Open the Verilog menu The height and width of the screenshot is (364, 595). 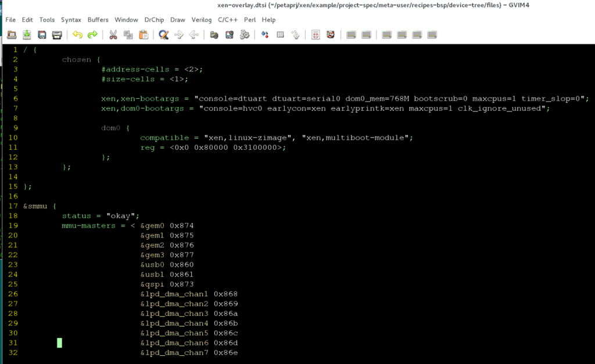click(202, 20)
